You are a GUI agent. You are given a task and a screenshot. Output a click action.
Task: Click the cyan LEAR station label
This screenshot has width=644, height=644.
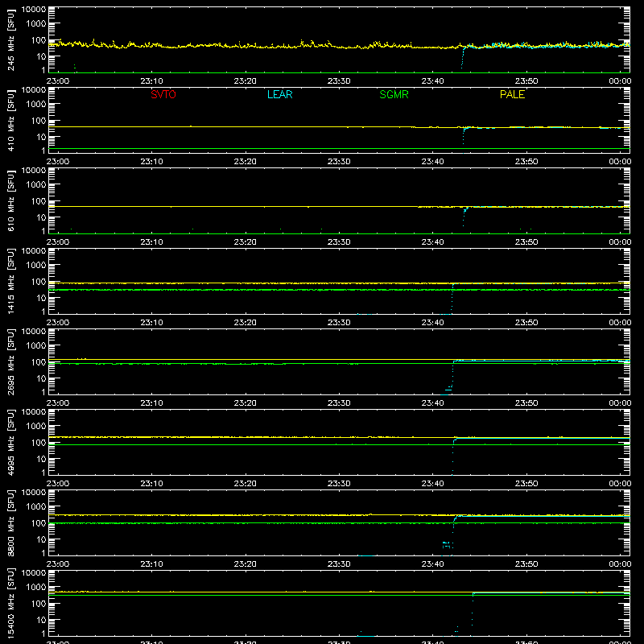coord(279,94)
